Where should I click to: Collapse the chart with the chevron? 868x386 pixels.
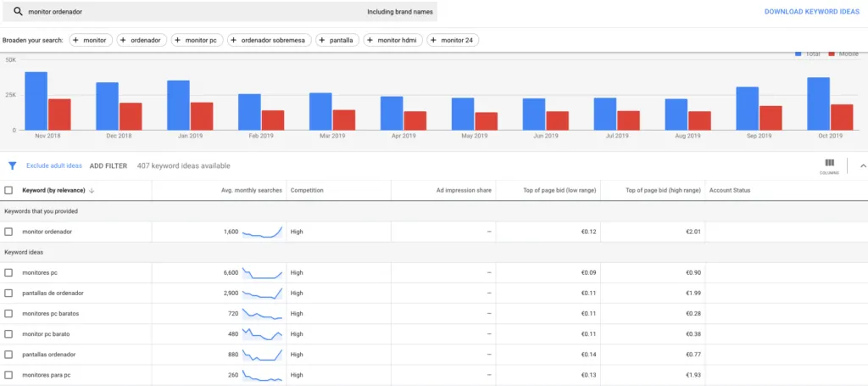(x=863, y=165)
